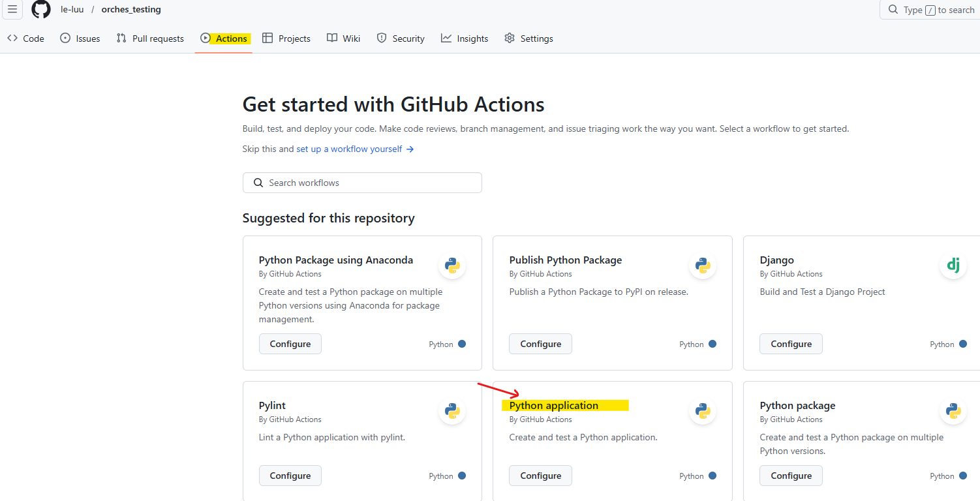Open the hamburger navigation menu
This screenshot has height=501, width=980.
coord(12,10)
